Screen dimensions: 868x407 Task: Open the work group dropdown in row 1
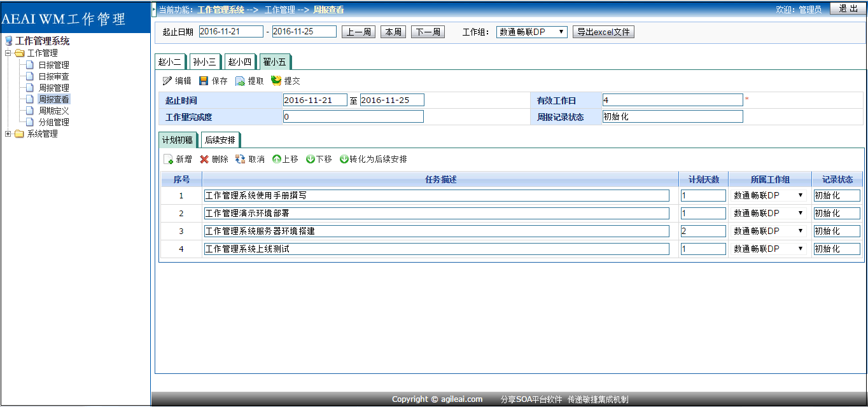point(769,196)
